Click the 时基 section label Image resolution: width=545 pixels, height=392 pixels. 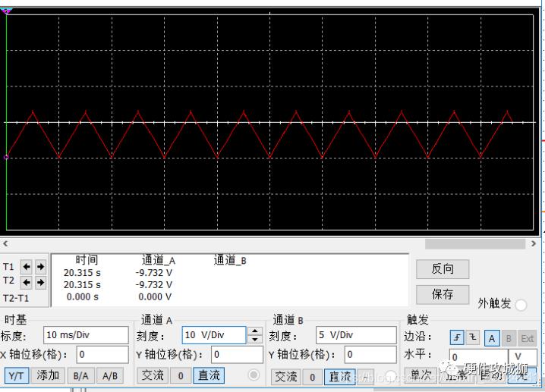(15, 319)
